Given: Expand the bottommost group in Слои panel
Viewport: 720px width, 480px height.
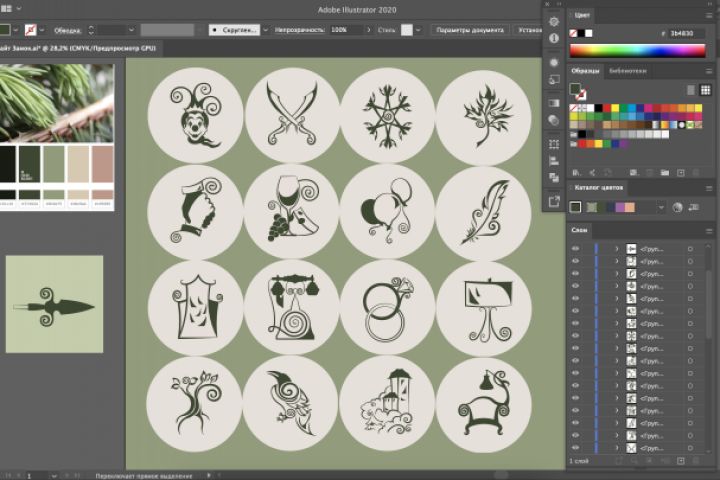Looking at the screenshot, I should click(x=617, y=447).
